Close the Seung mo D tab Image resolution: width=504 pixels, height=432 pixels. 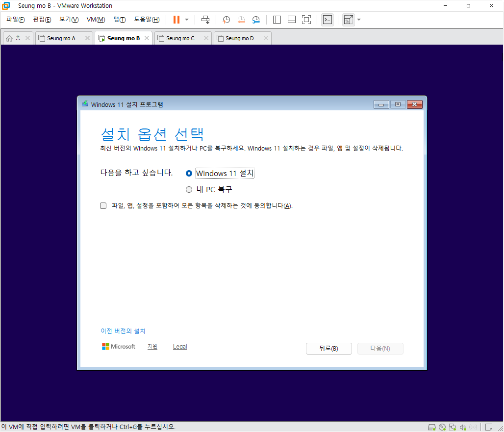266,38
